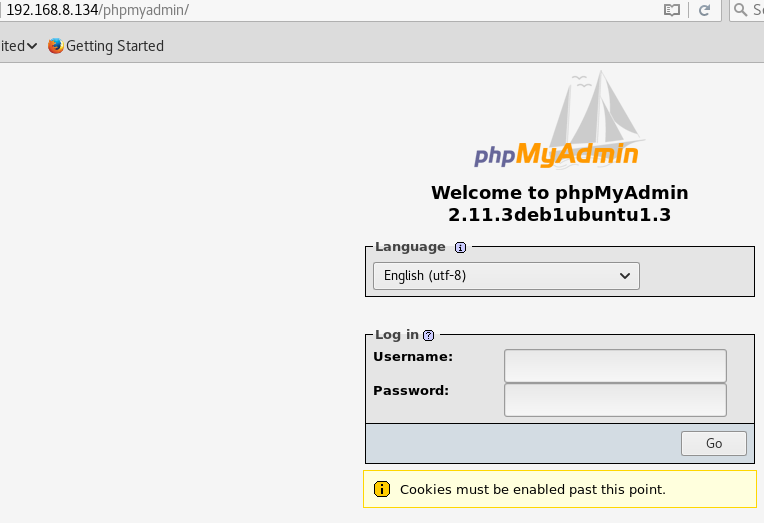Focus the Username input field
Image resolution: width=764 pixels, height=523 pixels.
click(615, 366)
